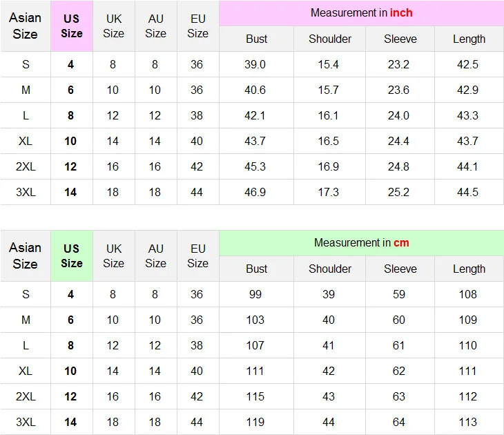Click the length value 113
This screenshot has height=435, width=504.
click(x=468, y=422)
